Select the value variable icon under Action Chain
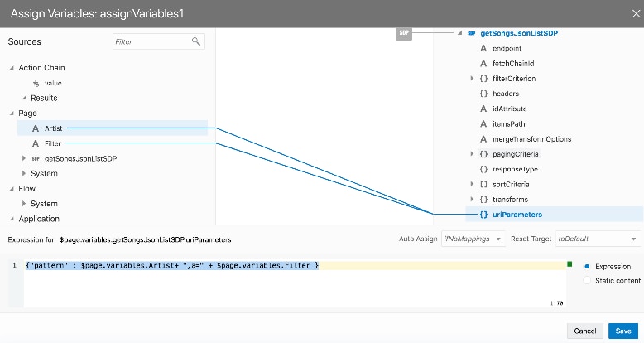The image size is (644, 343). click(x=36, y=84)
